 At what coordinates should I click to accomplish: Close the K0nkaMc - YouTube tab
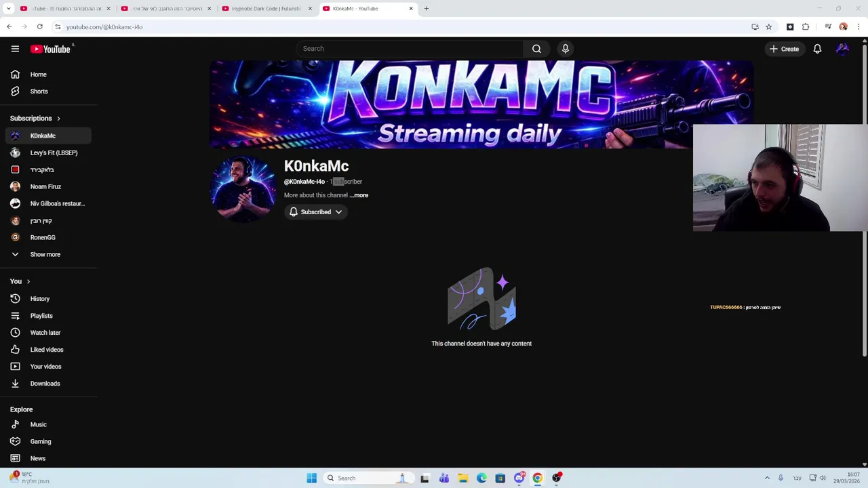(410, 9)
